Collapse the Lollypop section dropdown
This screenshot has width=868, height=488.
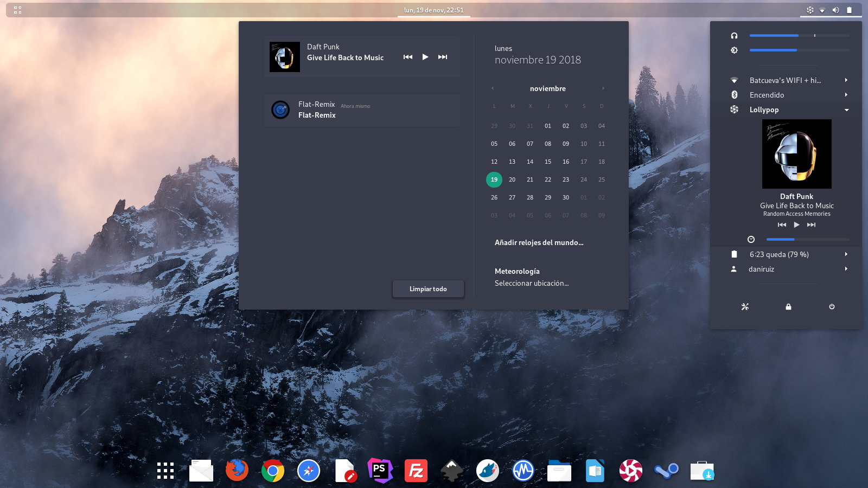[846, 110]
